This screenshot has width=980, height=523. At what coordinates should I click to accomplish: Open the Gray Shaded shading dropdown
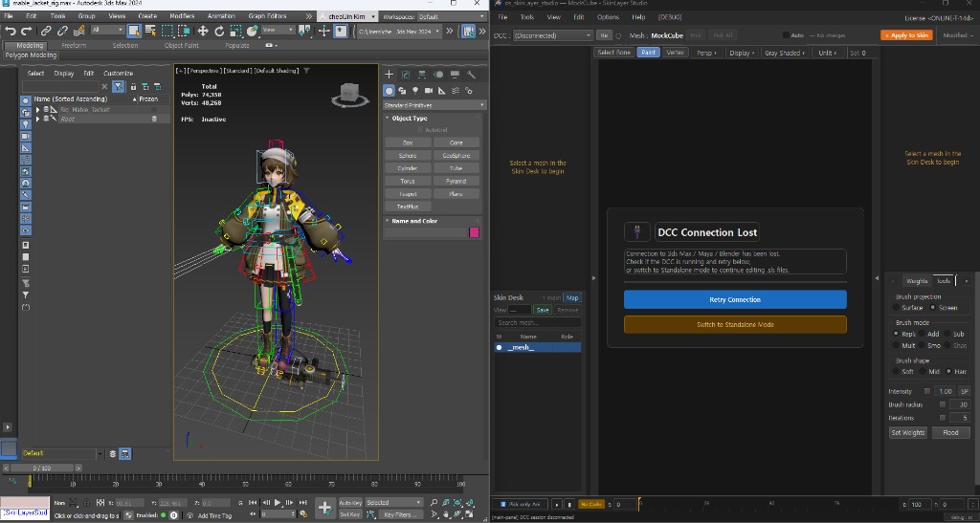point(785,53)
